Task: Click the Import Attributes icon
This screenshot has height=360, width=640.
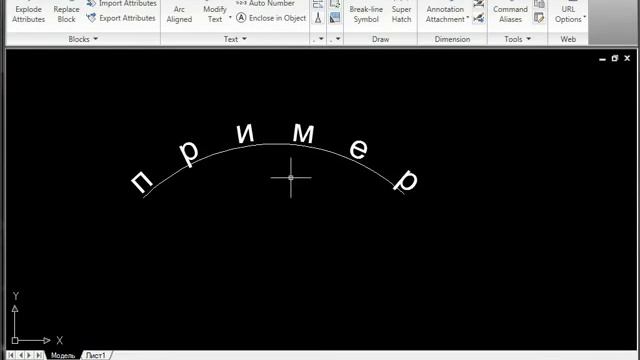Action: tap(91, 3)
